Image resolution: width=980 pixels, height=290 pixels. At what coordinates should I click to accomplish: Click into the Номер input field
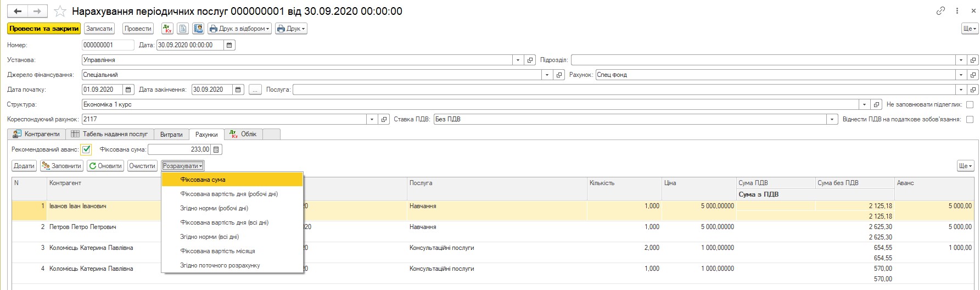[x=108, y=45]
